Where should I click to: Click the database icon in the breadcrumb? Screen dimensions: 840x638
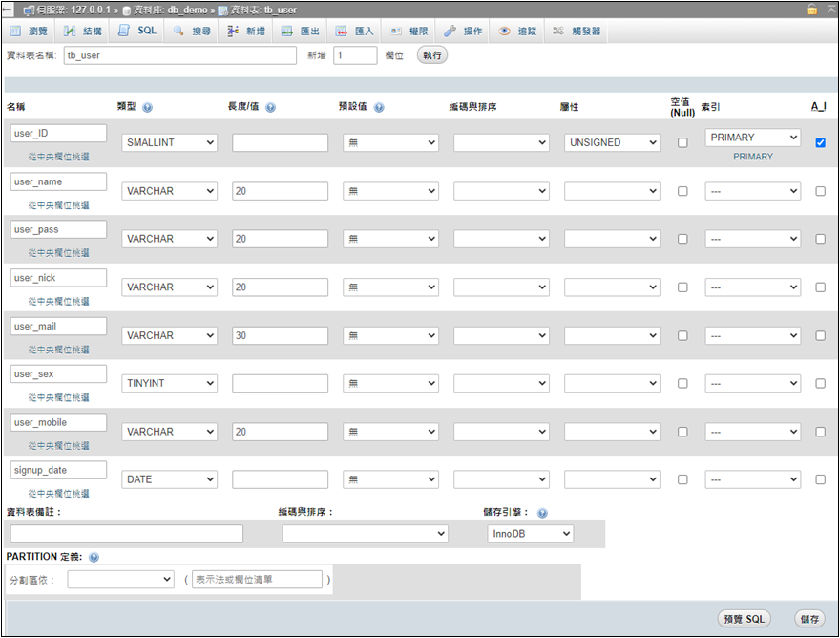127,11
